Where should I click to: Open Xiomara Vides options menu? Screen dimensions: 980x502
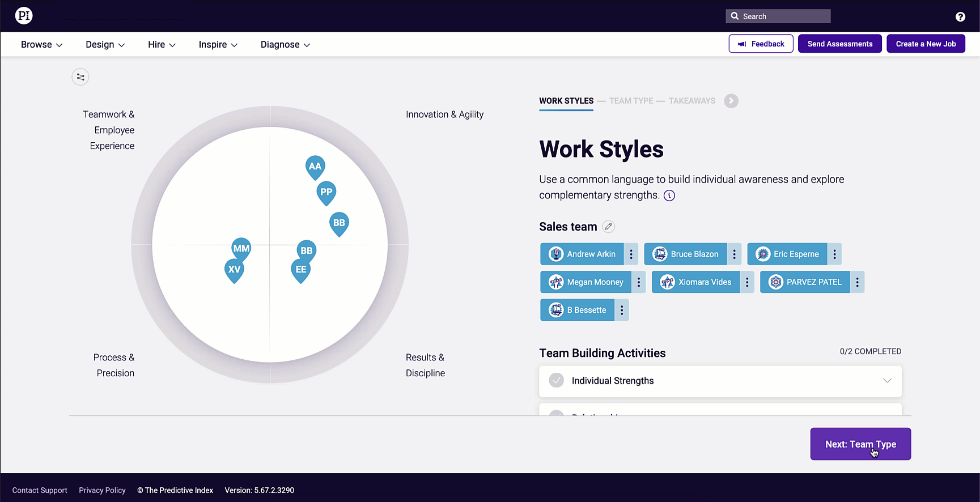point(747,282)
